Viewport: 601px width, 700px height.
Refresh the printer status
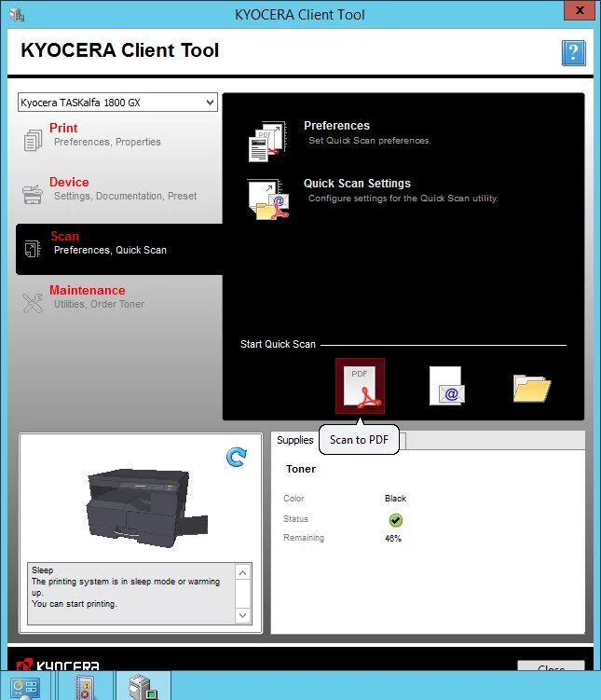[x=237, y=457]
